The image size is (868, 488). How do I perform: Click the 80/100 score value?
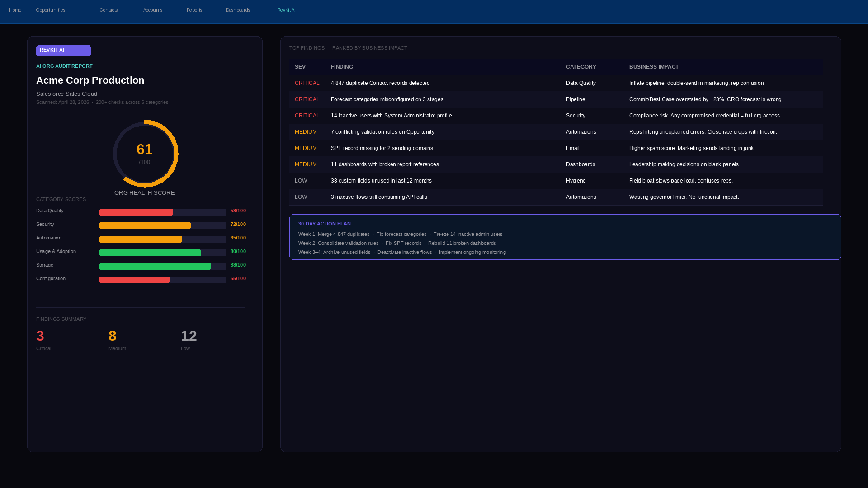tap(238, 251)
